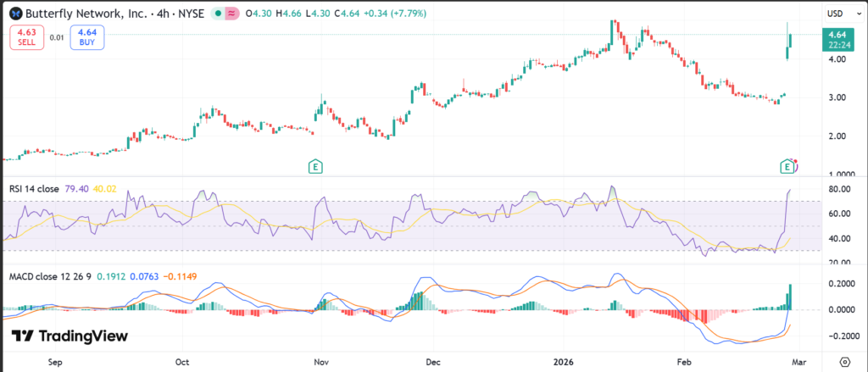
Task: Click the TradingView logo
Action: tap(70, 336)
